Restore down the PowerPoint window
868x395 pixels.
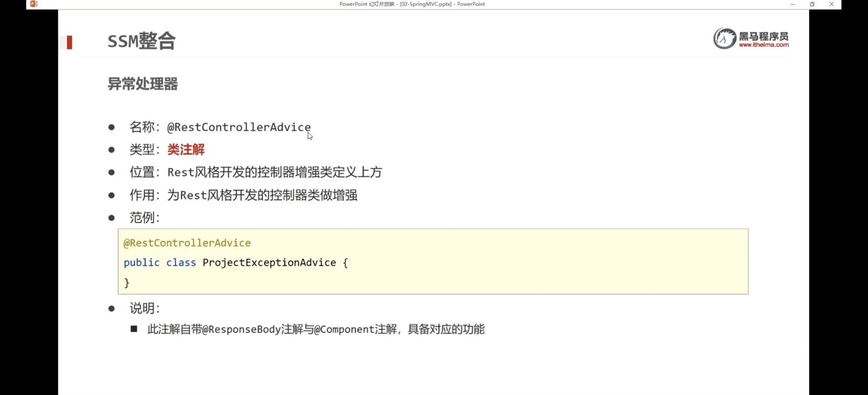pos(812,4)
